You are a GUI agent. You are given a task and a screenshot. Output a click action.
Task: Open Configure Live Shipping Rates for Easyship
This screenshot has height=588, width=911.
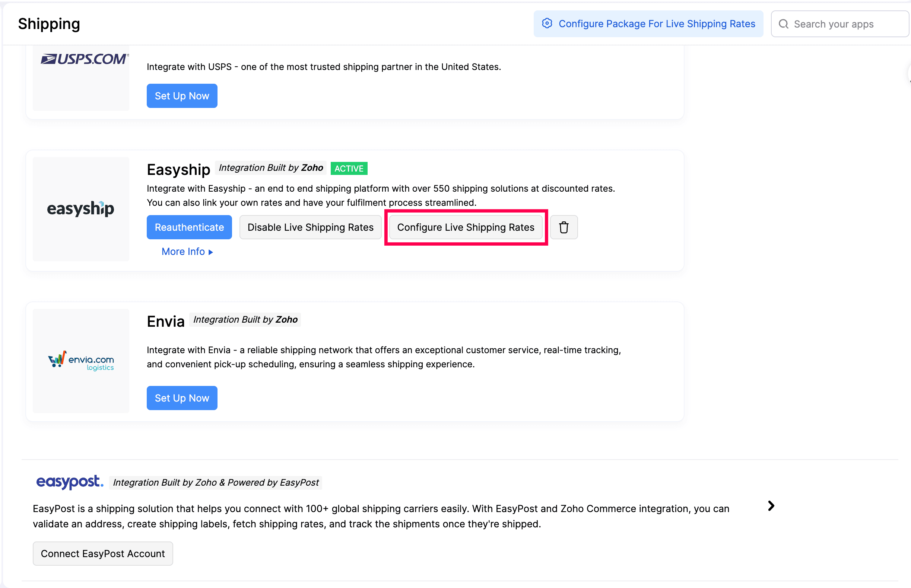[466, 227]
